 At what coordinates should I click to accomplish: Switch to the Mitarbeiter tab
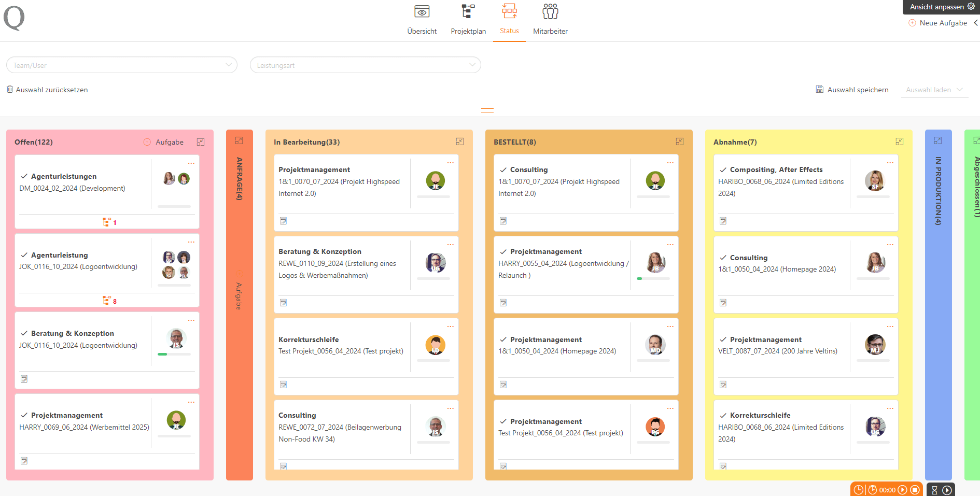tap(550, 19)
